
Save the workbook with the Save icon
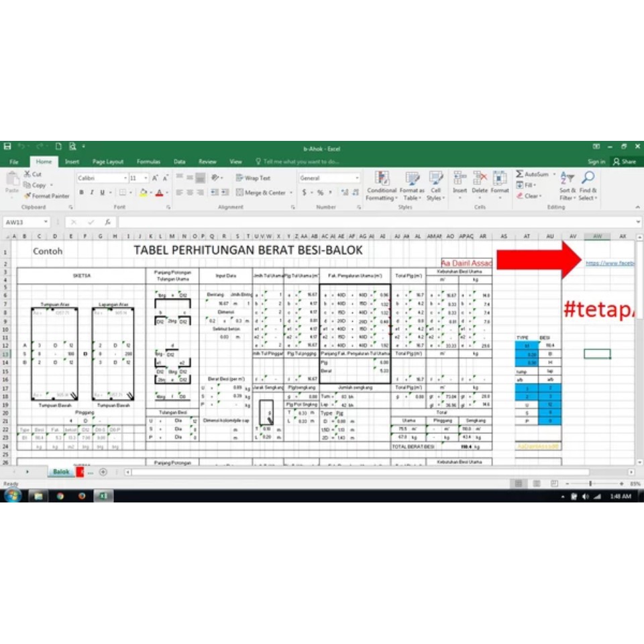(x=7, y=146)
